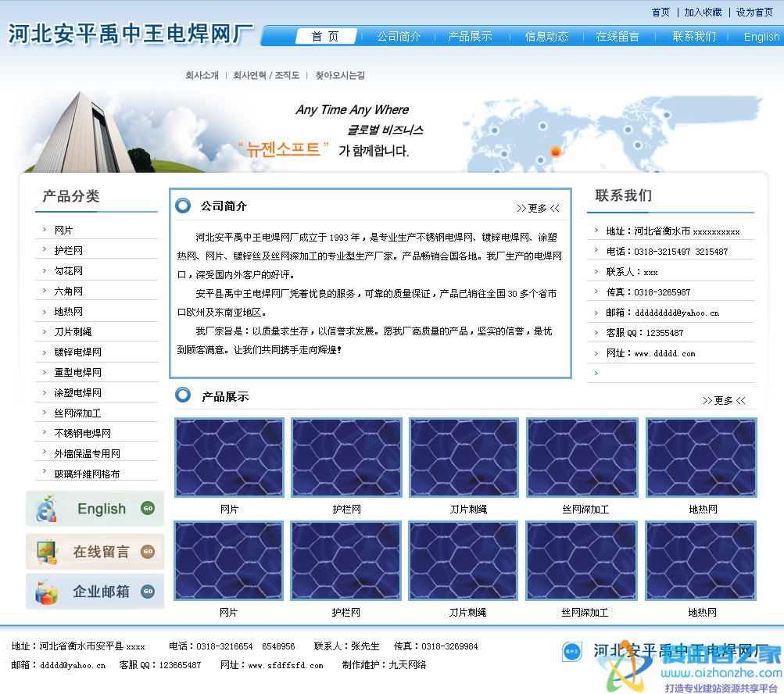Click the English banner globe icon
This screenshot has height=694, width=784.
pos(47,509)
